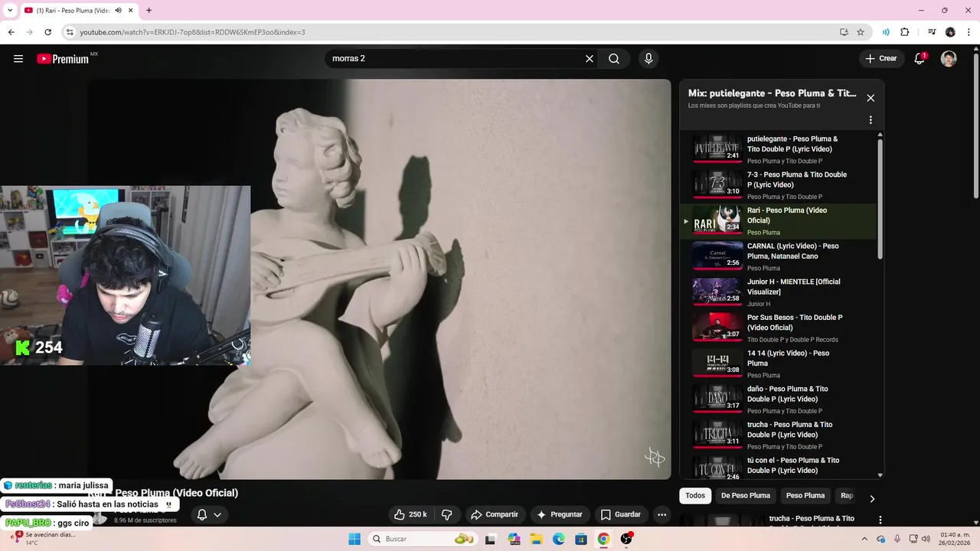This screenshot has height=551, width=980.
Task: Play 14 14 lyric video
Action: 777,364
